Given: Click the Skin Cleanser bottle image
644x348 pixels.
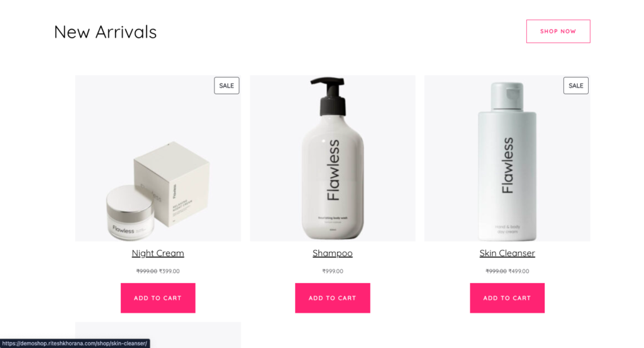Looking at the screenshot, I should point(508,158).
